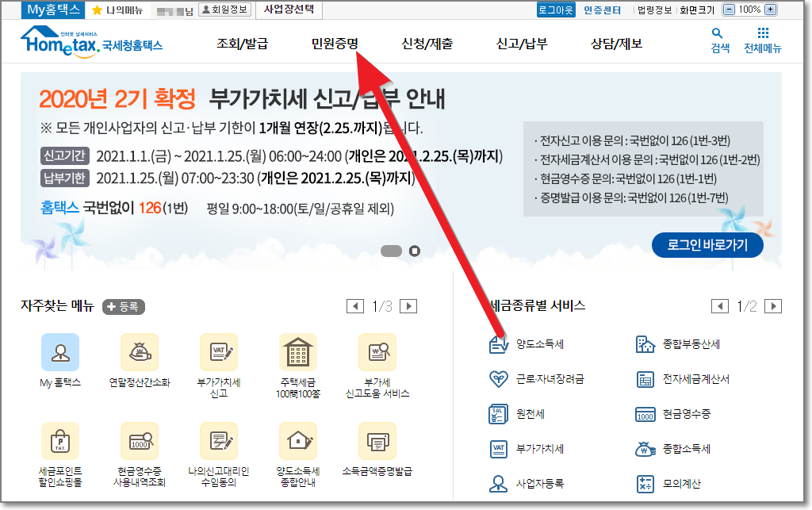Open 현금영수증 사용내역조회 icon
Screen dimensions: 812x510
(x=140, y=441)
